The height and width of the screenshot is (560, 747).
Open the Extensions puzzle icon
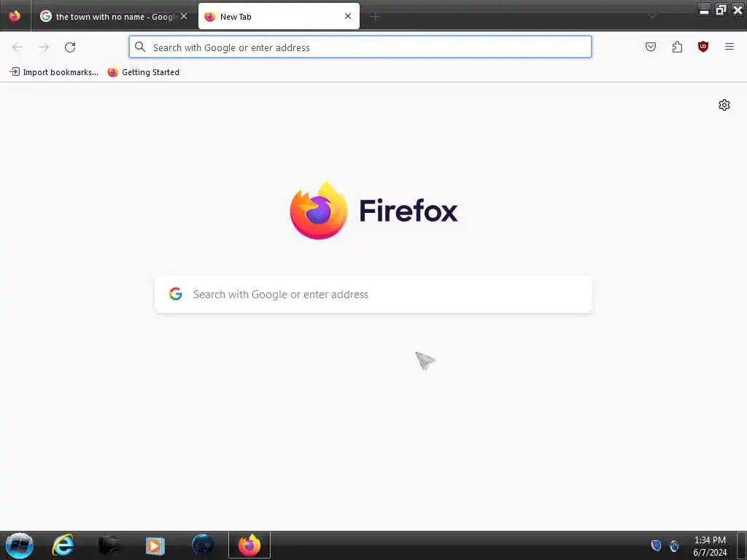coord(677,47)
